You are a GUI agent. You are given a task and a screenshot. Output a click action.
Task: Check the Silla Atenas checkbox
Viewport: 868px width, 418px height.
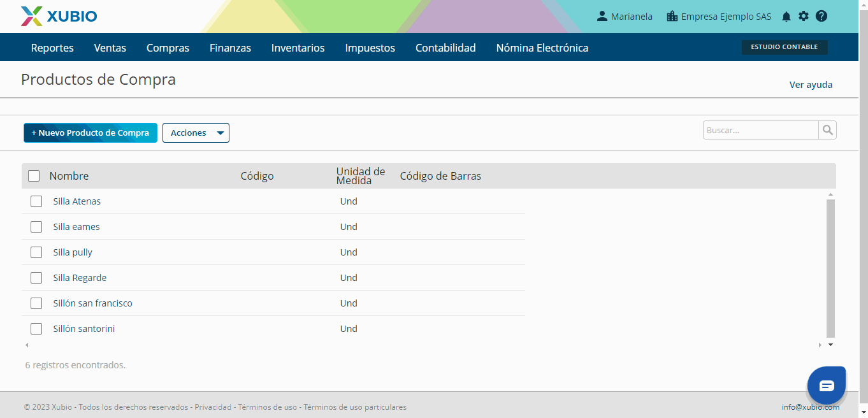coord(36,201)
